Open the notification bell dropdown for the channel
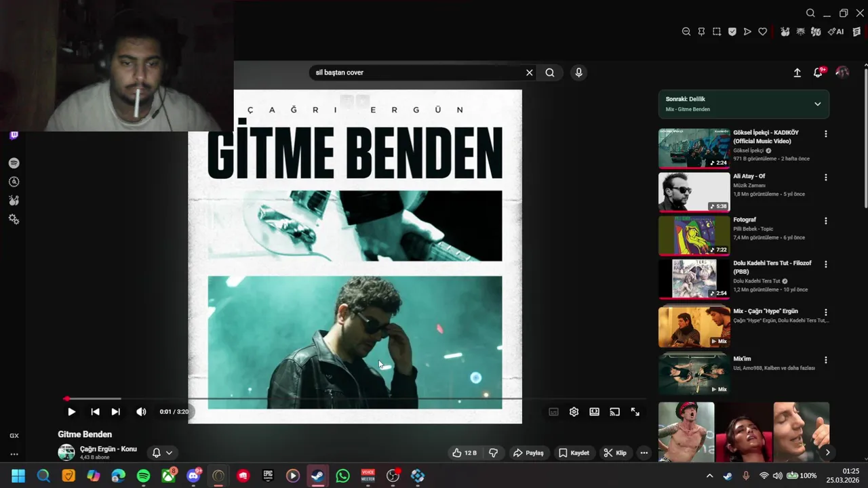Viewport: 868px width, 488px height. click(x=162, y=453)
